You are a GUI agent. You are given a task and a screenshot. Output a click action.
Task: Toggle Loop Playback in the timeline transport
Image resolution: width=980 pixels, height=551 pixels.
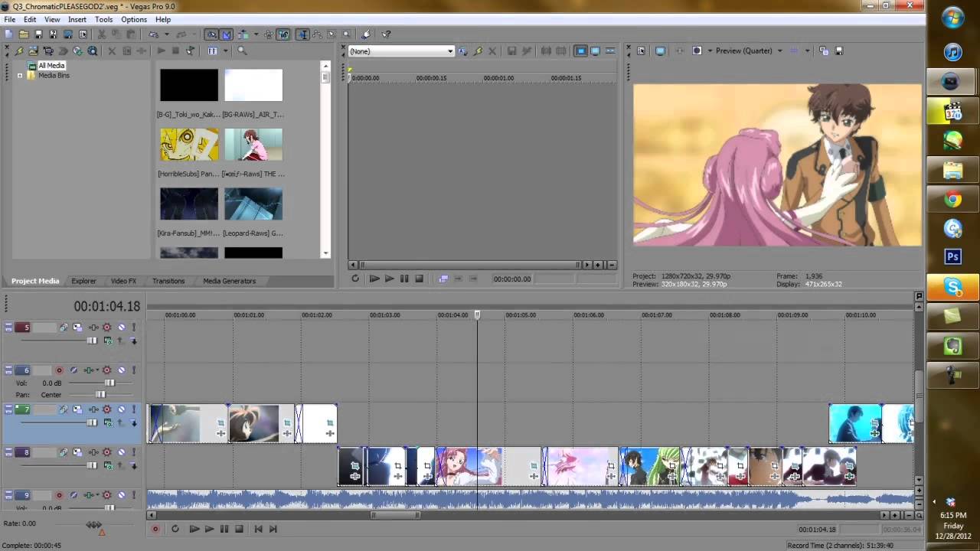click(175, 529)
